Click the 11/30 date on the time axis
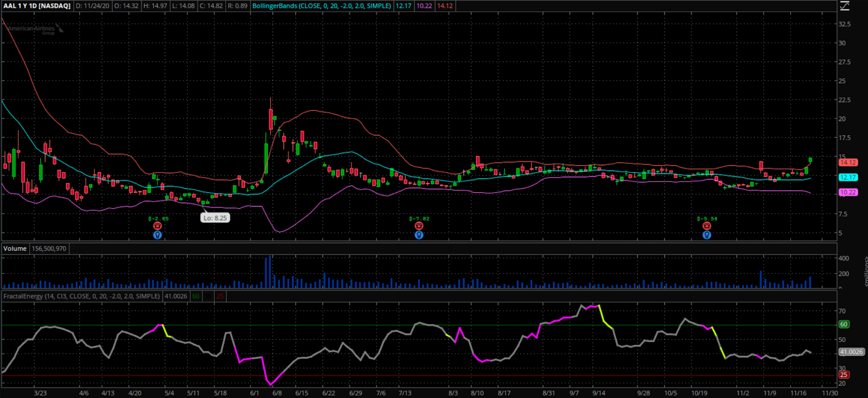868x398 pixels. pyautogui.click(x=829, y=393)
